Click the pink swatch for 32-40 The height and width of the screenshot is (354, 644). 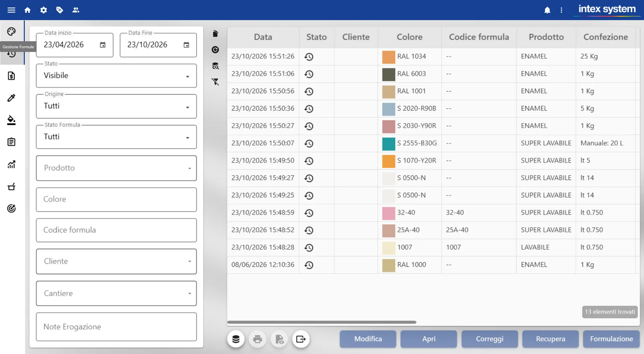click(x=388, y=213)
